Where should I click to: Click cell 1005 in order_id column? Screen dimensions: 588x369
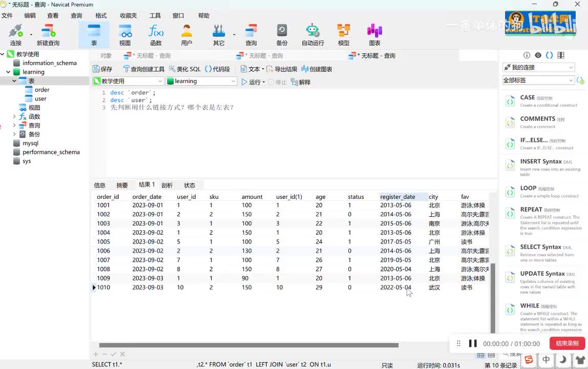103,242
